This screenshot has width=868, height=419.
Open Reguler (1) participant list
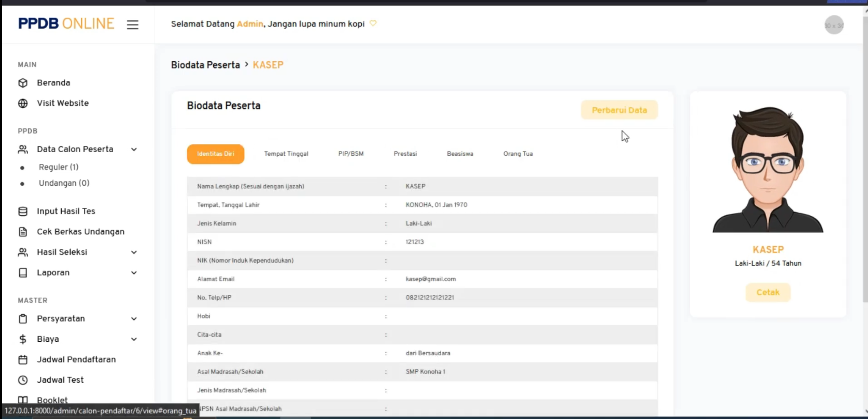click(x=59, y=167)
